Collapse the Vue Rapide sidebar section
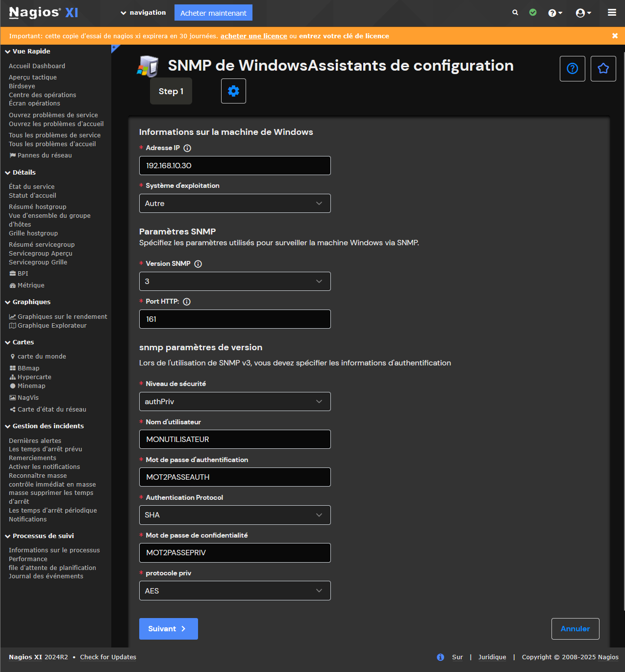This screenshot has width=625, height=672. pos(8,52)
